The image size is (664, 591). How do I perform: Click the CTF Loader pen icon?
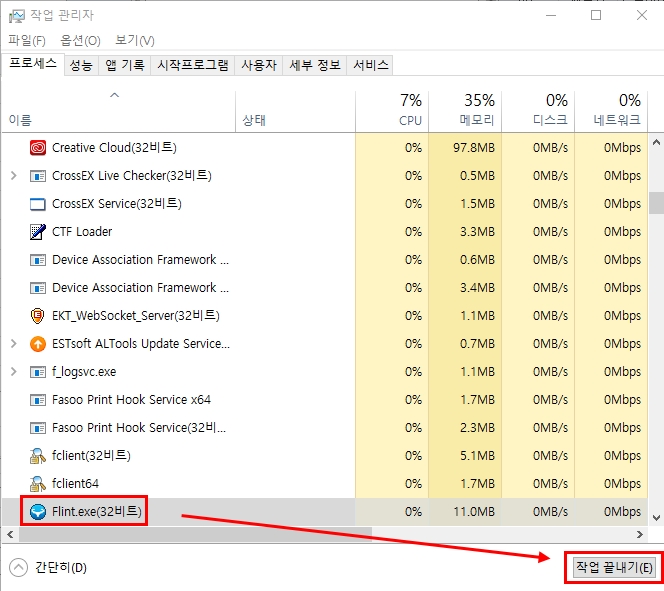coord(38,232)
